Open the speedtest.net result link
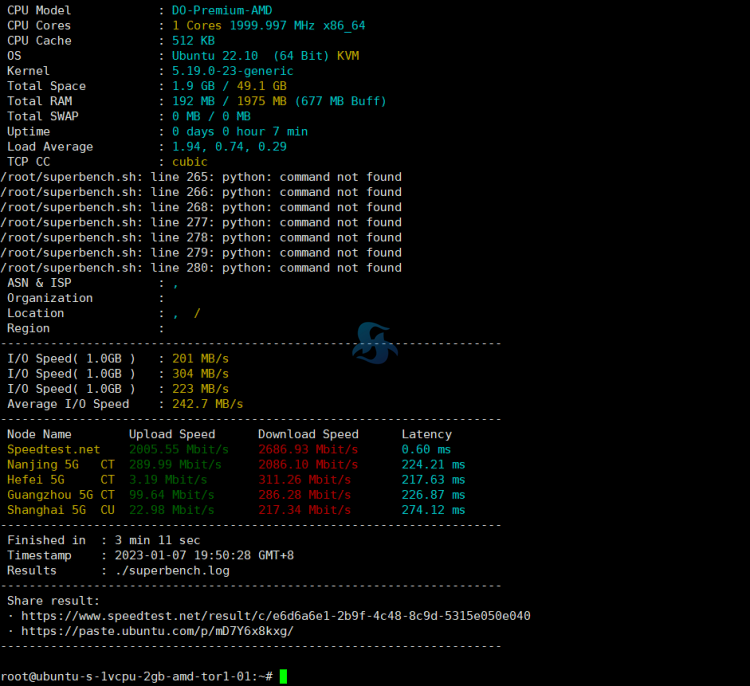750x686 pixels. pyautogui.click(x=275, y=616)
